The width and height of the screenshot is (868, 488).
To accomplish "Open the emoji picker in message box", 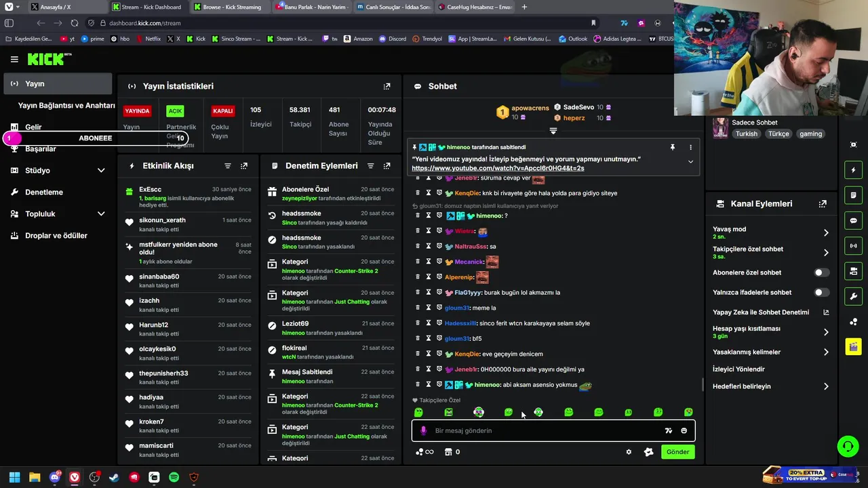I will [x=684, y=430].
